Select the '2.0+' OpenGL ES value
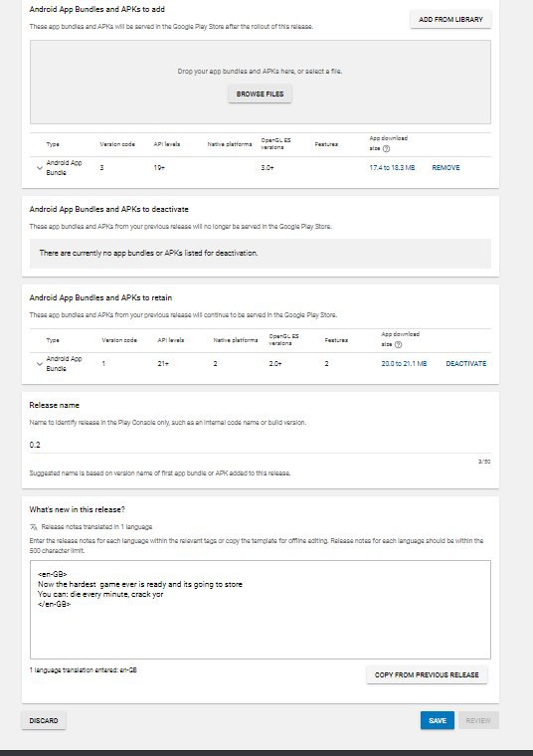The height and width of the screenshot is (756, 533). tap(275, 363)
